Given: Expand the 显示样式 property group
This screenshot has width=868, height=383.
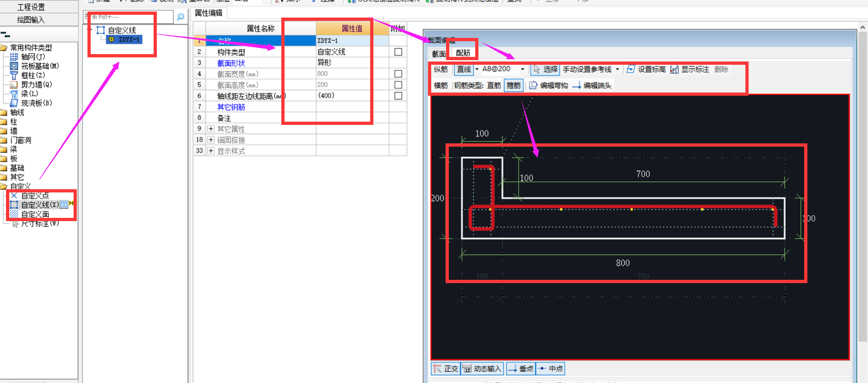Looking at the screenshot, I should pyautogui.click(x=211, y=151).
